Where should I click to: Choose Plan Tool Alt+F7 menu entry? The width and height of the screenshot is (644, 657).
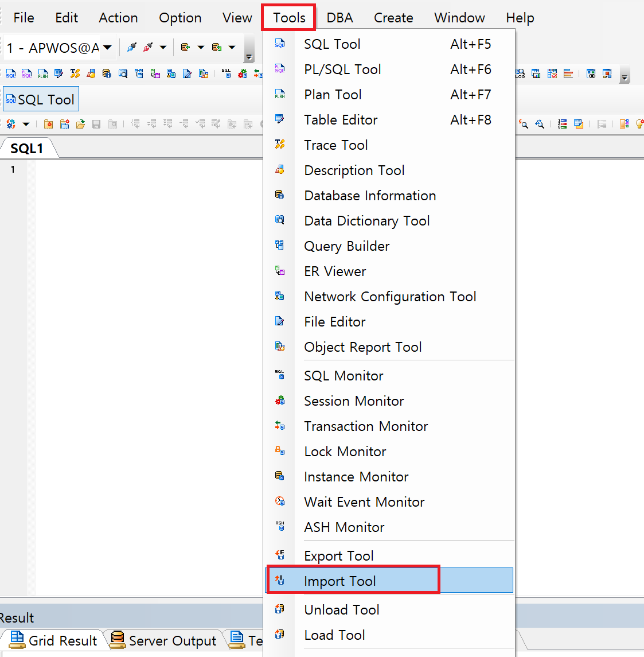click(389, 95)
